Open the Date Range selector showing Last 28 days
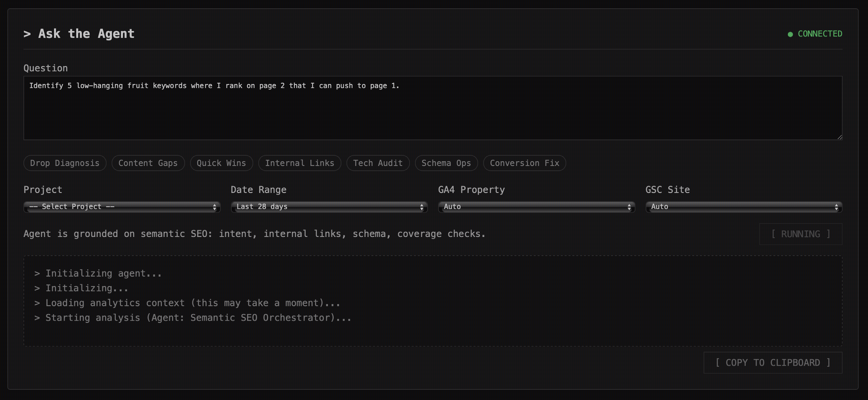This screenshot has height=400, width=868. (329, 207)
